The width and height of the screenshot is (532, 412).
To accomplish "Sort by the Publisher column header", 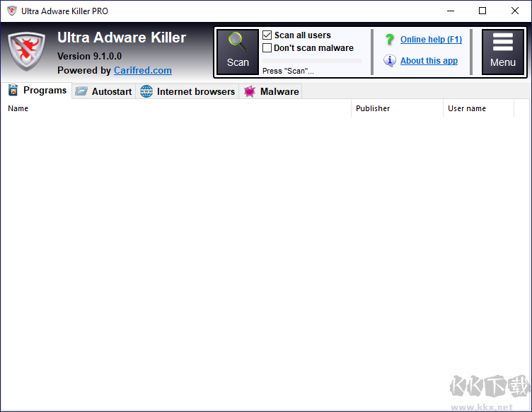I will pyautogui.click(x=397, y=108).
